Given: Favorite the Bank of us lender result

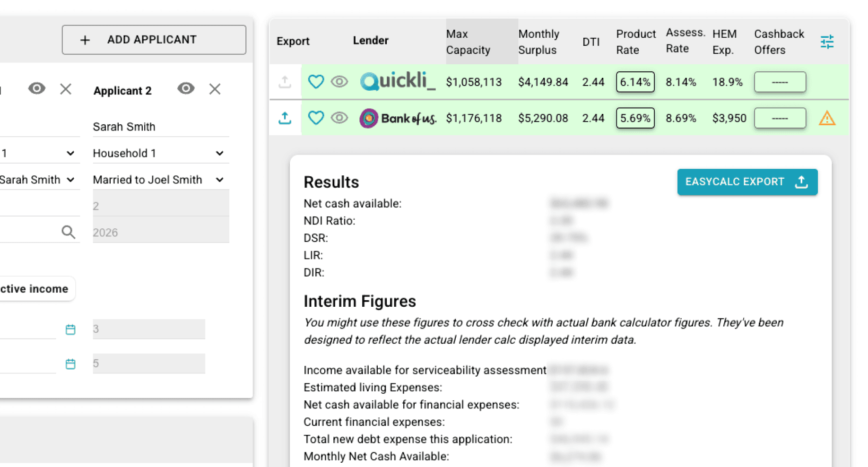Looking at the screenshot, I should point(316,118).
